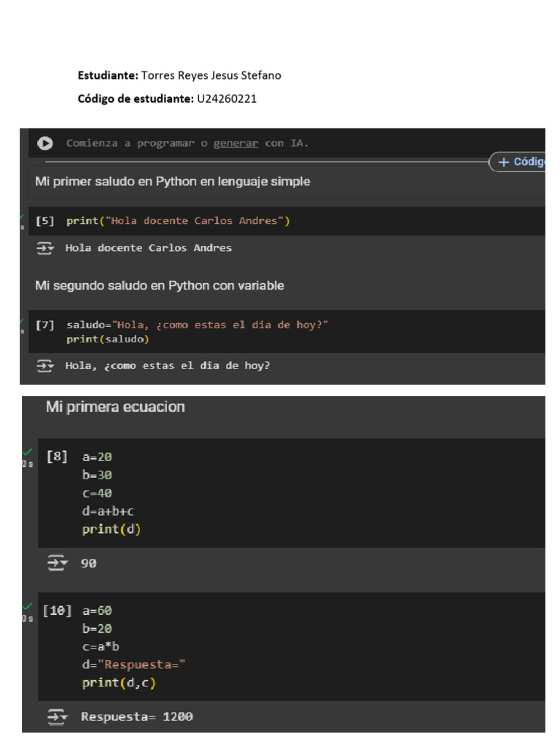560x747 pixels.
Task: Click the output icon beside saludo result
Action: click(45, 366)
